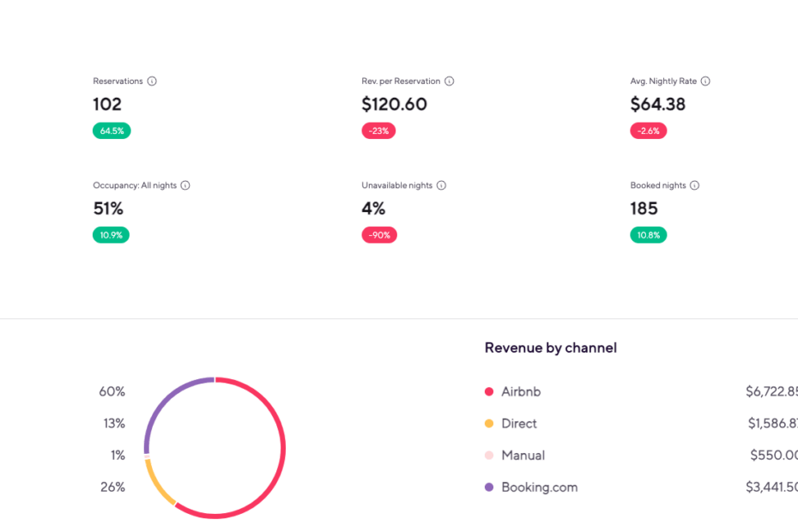Image resolution: width=798 pixels, height=532 pixels.
Task: Select the red -90% Unavailable nights badge
Action: [x=379, y=235]
